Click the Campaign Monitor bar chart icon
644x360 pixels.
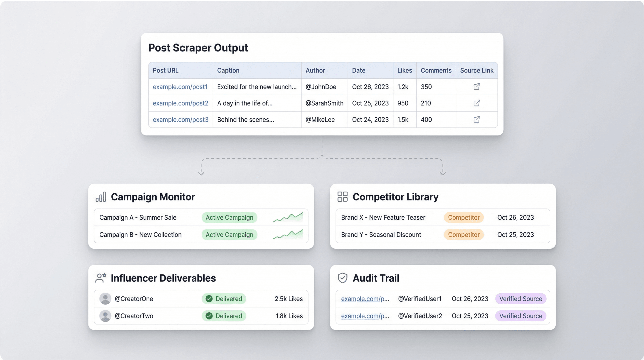tap(101, 197)
